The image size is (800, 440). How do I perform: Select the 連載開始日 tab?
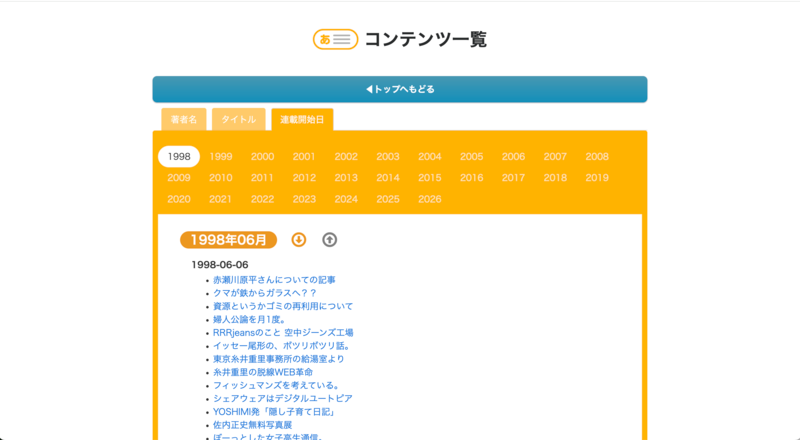click(x=302, y=120)
